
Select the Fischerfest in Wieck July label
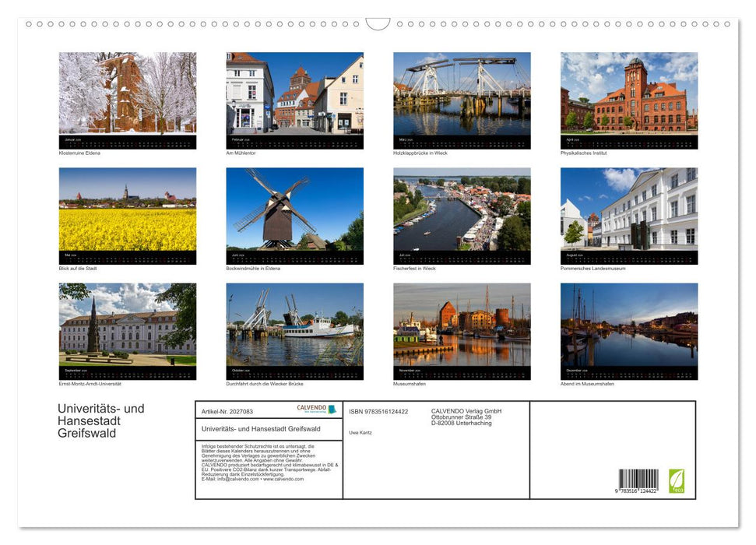pyautogui.click(x=415, y=268)
